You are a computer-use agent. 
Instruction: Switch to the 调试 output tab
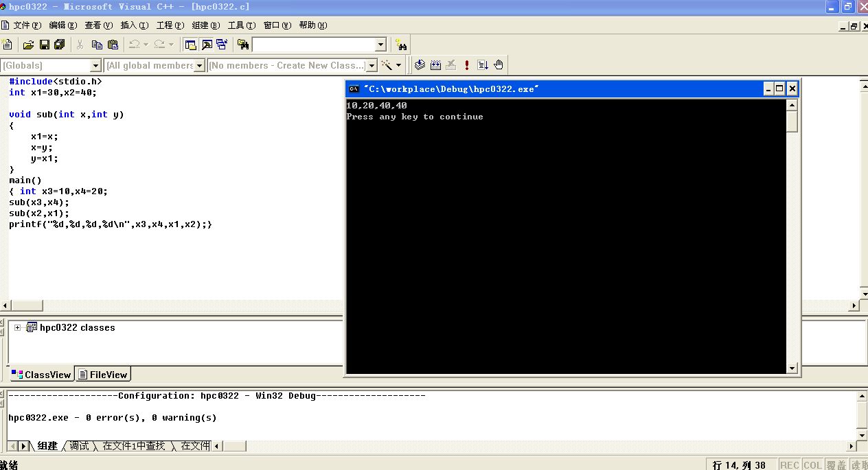[x=79, y=446]
